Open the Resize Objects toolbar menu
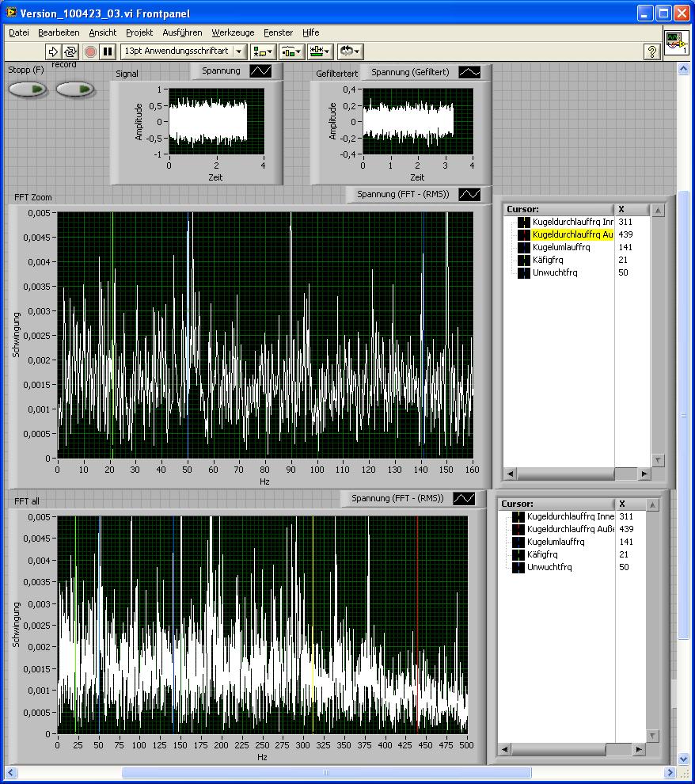This screenshot has height=784, width=695. tap(320, 51)
